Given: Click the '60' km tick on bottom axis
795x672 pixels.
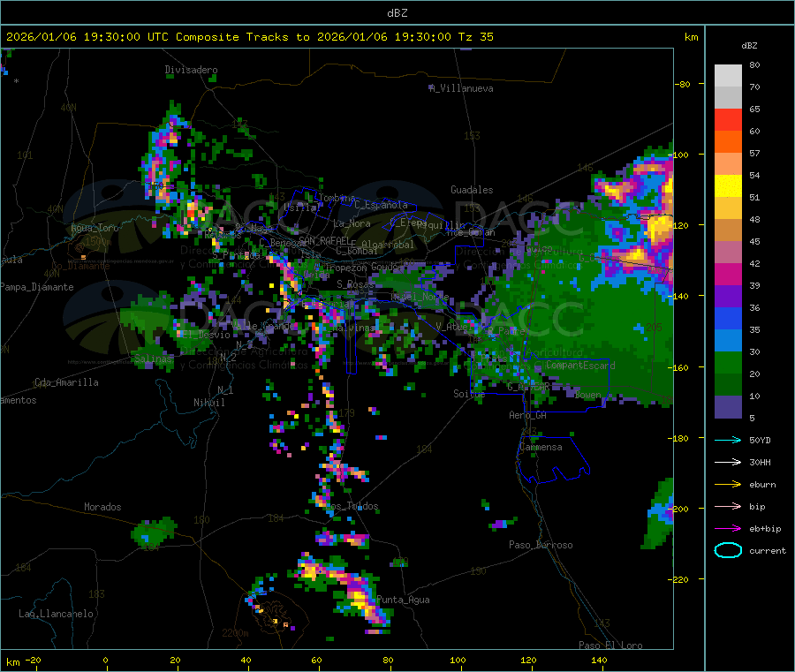Looking at the screenshot, I should [x=317, y=660].
